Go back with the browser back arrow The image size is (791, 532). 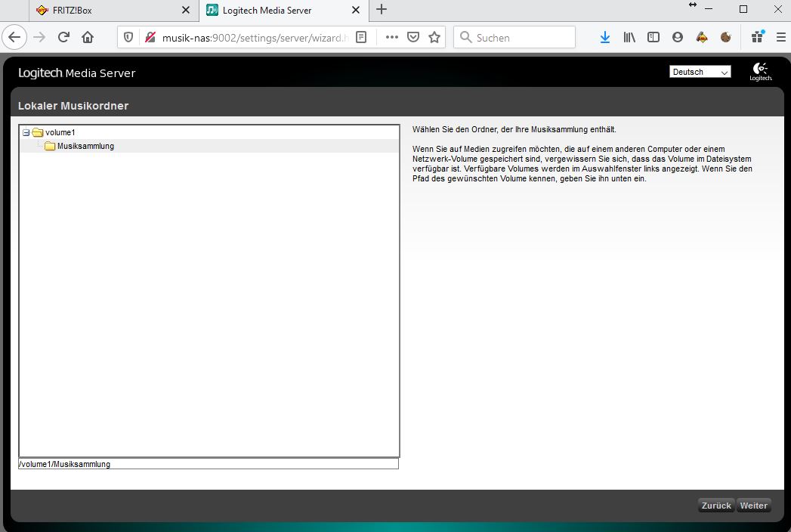click(x=14, y=37)
